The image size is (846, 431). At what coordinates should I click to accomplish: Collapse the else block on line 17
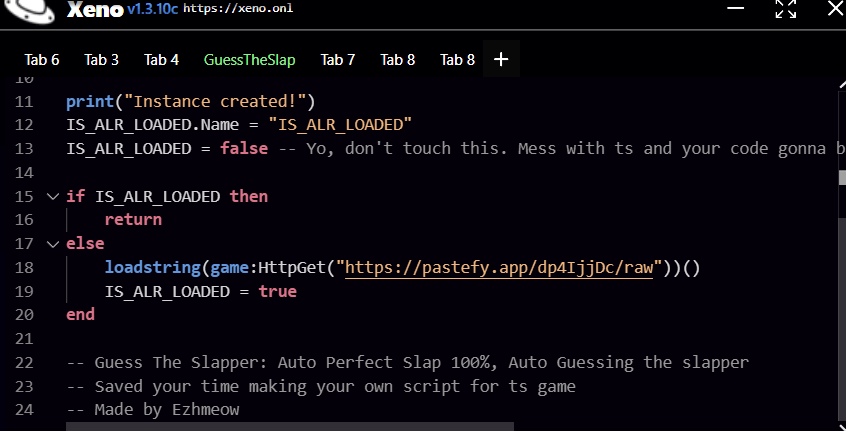point(52,244)
